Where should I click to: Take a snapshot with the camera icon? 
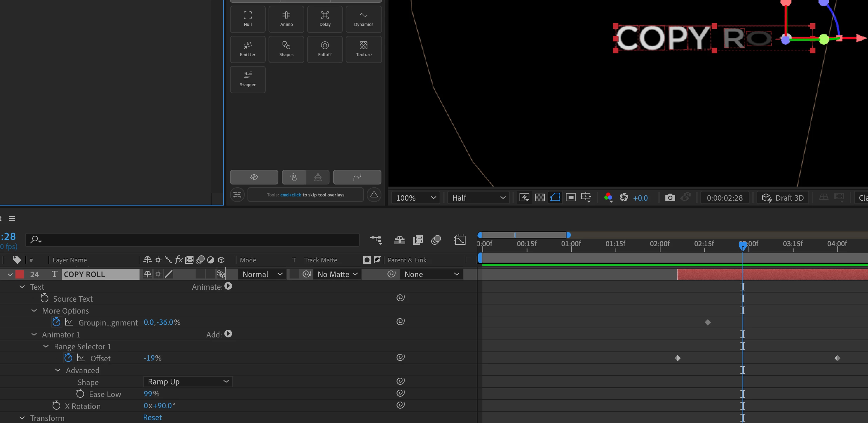click(x=670, y=197)
